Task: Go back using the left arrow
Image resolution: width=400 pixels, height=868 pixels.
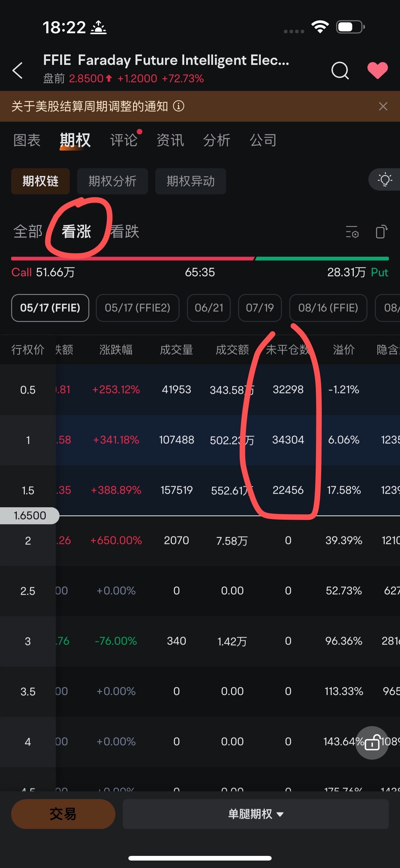Action: [x=17, y=70]
